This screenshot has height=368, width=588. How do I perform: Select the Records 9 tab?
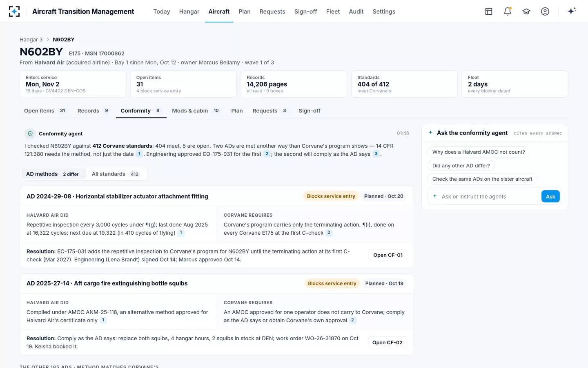pos(93,111)
